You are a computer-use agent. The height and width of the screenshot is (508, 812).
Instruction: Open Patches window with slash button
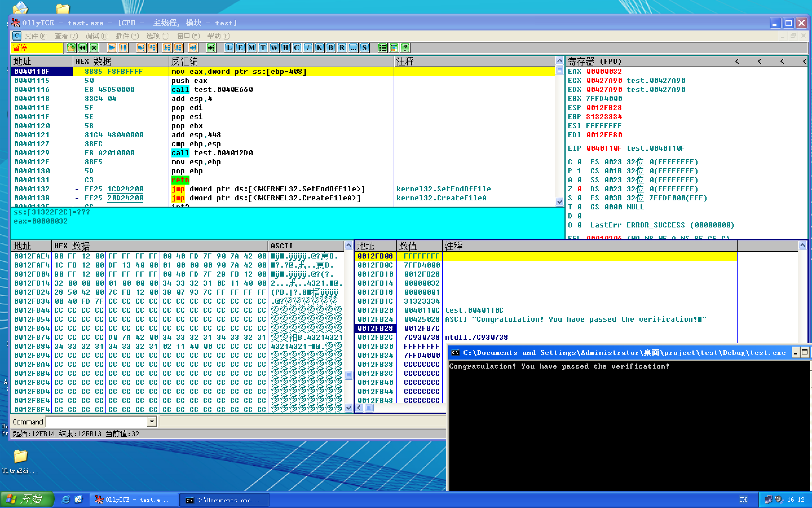[x=308, y=48]
